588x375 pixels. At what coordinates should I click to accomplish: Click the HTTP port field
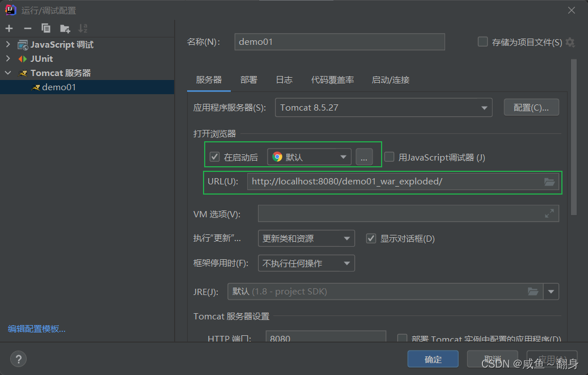(x=326, y=336)
